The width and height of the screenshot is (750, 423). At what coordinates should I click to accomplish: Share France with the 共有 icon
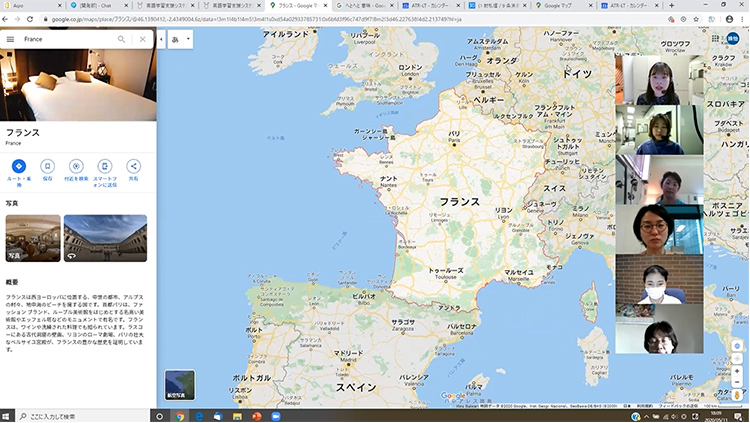click(133, 167)
